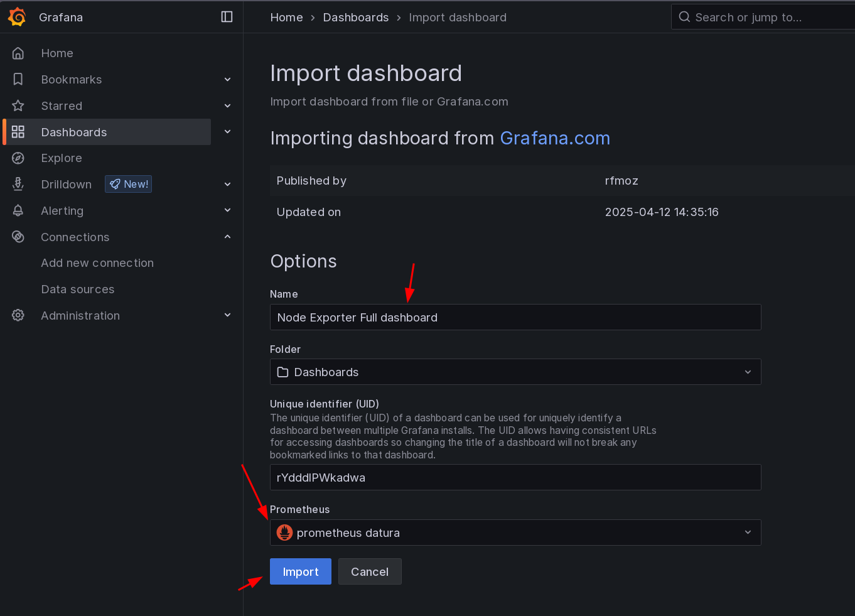Expand the Bookmarks section
Screen dimensions: 855x616
click(x=227, y=80)
